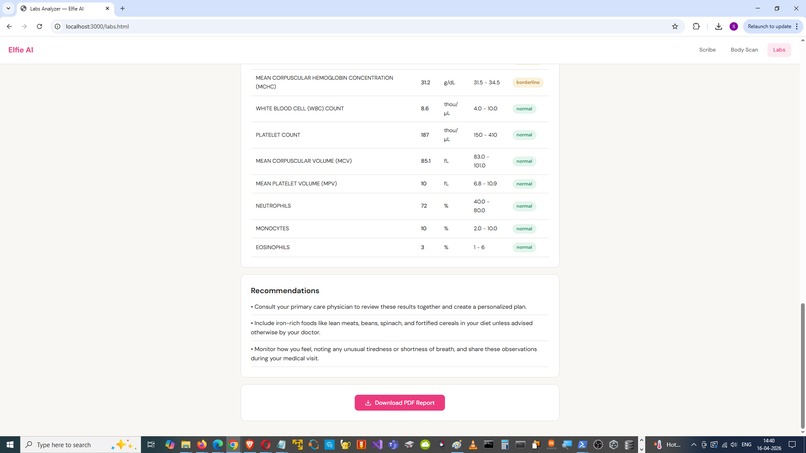The image size is (806, 453).
Task: Launch Brave browser from the taskbar
Action: (249, 444)
